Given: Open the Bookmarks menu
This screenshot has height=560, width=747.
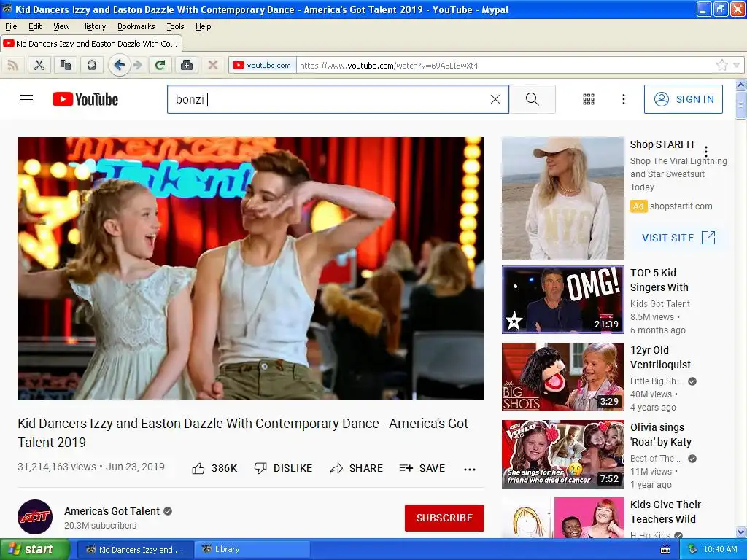Looking at the screenshot, I should click(136, 26).
